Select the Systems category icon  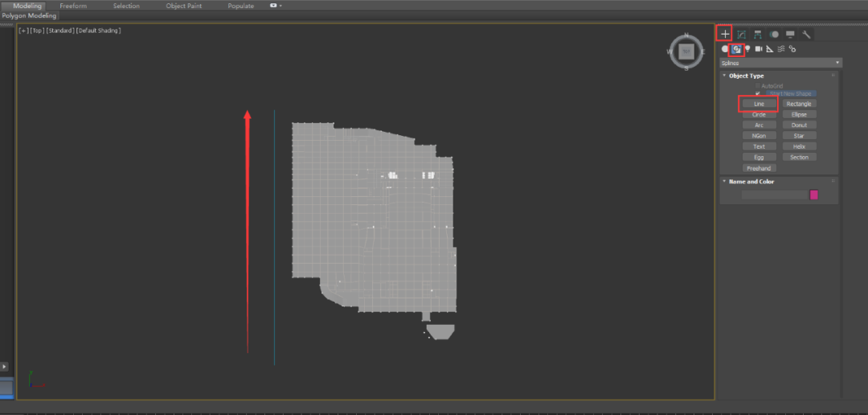(x=792, y=49)
